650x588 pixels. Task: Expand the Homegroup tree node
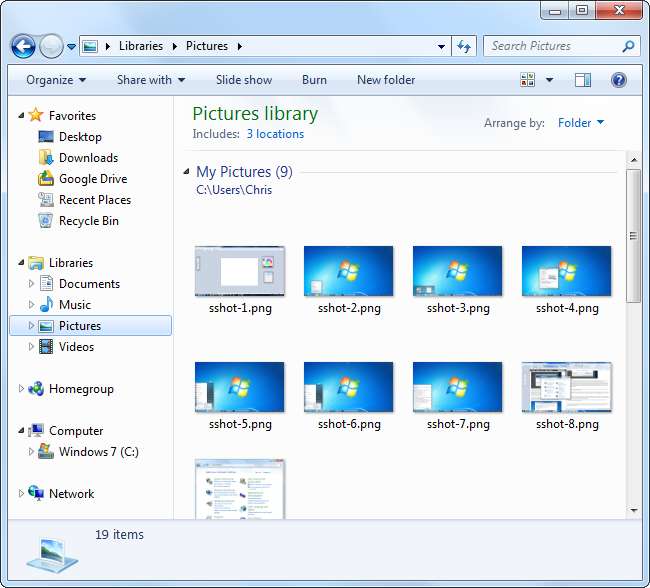pyautogui.click(x=22, y=389)
